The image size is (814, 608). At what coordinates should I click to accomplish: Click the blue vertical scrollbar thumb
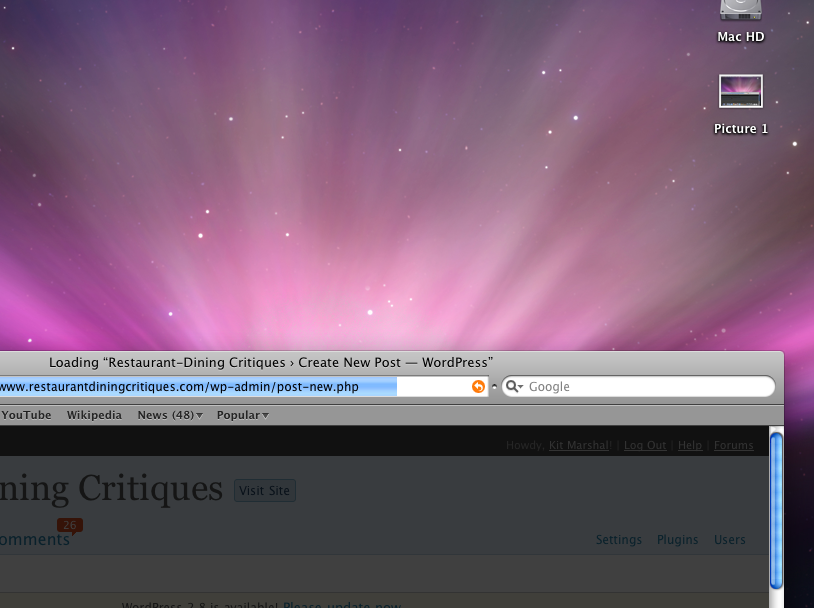click(x=776, y=510)
